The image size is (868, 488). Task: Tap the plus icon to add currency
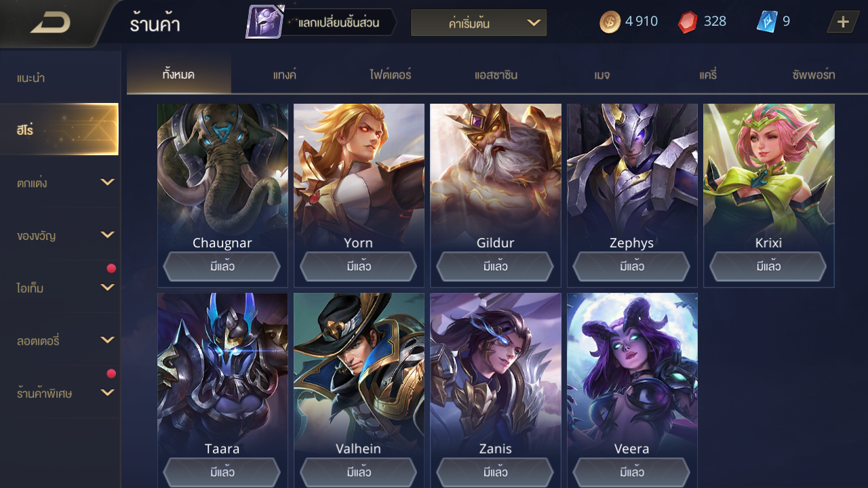[843, 22]
